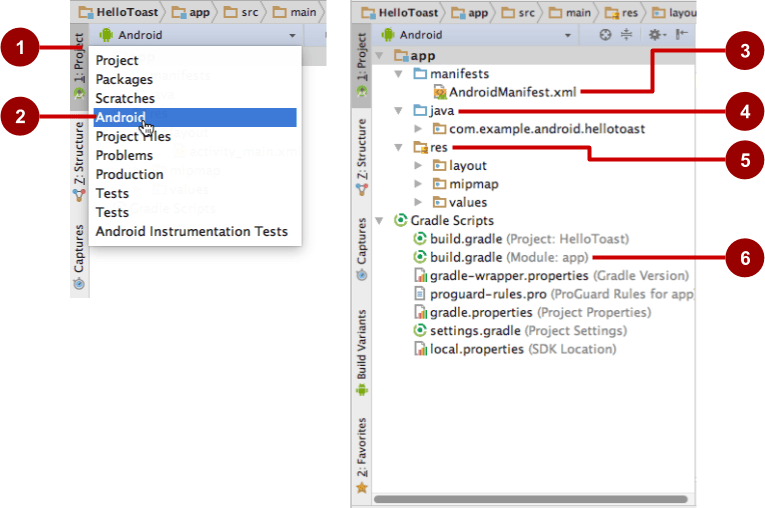Click the java folder icon

pos(420,111)
